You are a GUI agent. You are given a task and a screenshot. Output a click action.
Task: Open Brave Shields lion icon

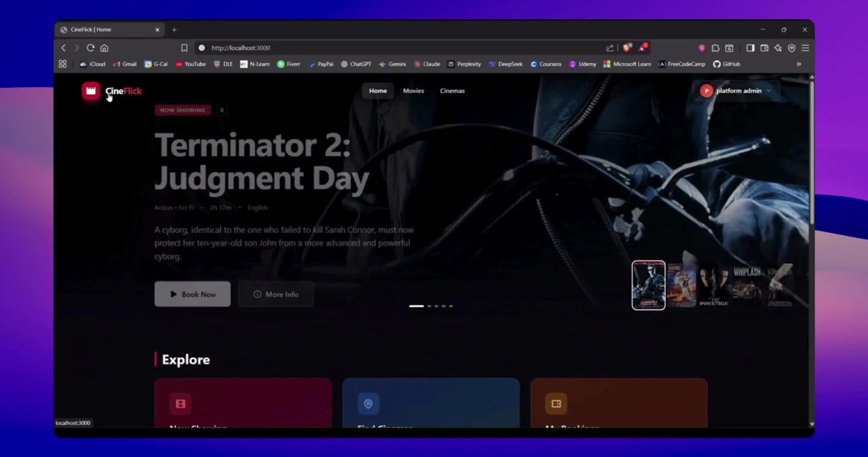(x=627, y=48)
